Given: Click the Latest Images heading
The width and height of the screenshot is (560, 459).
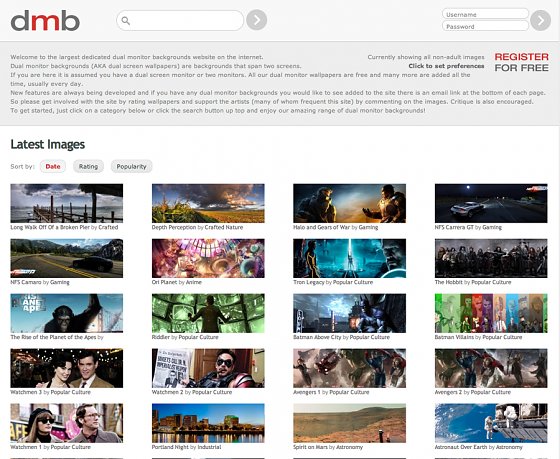Looking at the screenshot, I should [x=48, y=144].
